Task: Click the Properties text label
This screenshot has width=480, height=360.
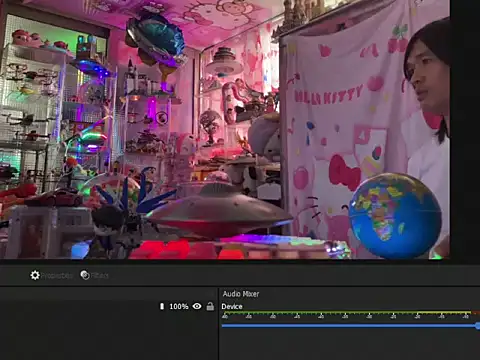Action: (56, 276)
